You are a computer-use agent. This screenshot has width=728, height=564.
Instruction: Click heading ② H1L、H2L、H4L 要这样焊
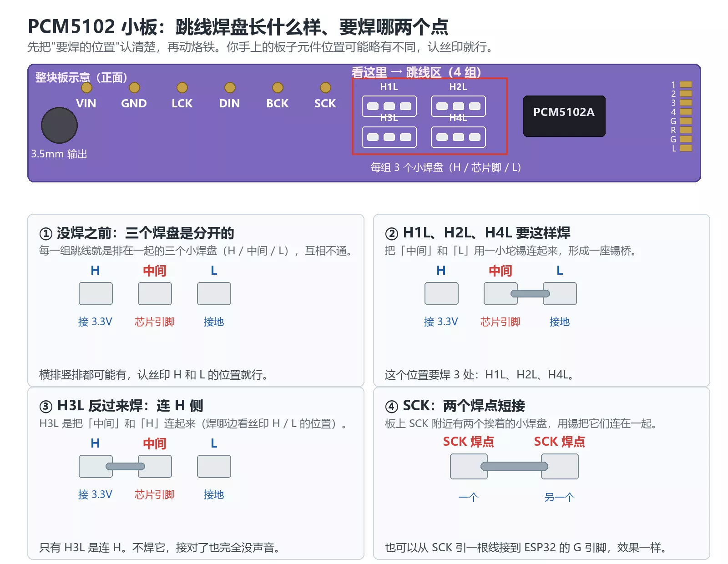click(478, 233)
